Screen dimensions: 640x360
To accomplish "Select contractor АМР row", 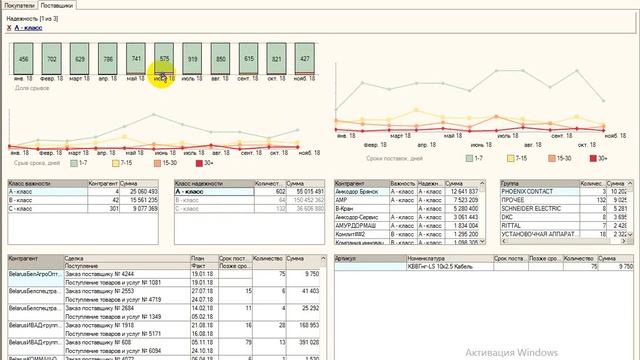I will tap(407, 200).
